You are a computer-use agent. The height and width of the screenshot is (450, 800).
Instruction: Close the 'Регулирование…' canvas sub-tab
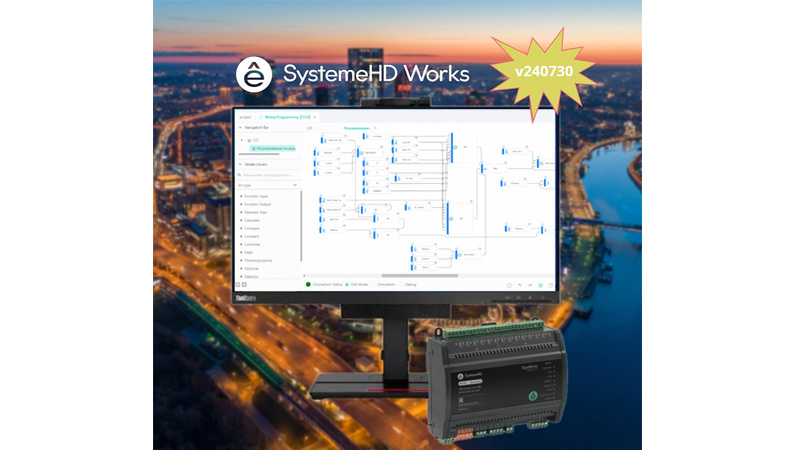(375, 128)
